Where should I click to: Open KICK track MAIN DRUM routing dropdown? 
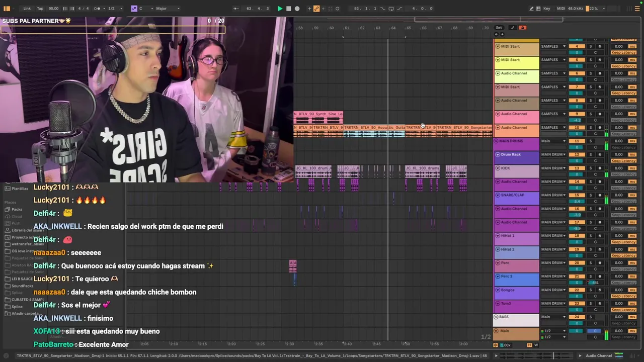click(553, 168)
